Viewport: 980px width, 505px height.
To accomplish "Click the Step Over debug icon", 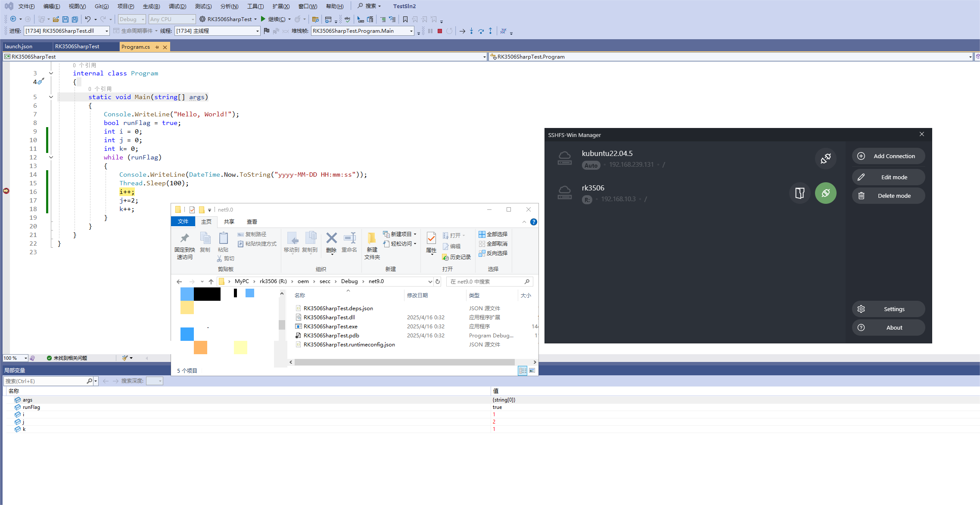I will coord(481,31).
